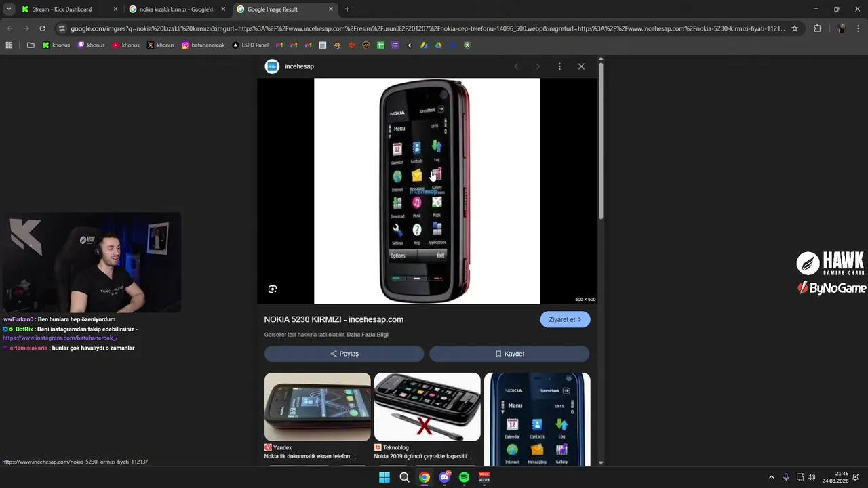Click the address bar URL field
This screenshot has height=488, width=868.
click(427, 28)
